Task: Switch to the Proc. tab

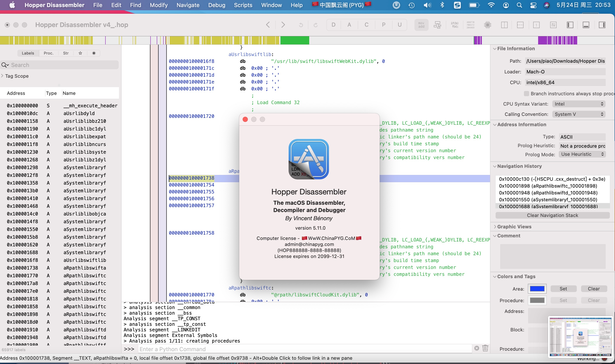Action: (x=49, y=53)
